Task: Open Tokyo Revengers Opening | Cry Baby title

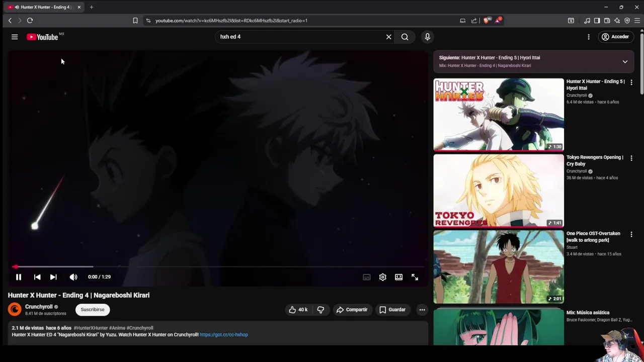Action: coord(595,160)
